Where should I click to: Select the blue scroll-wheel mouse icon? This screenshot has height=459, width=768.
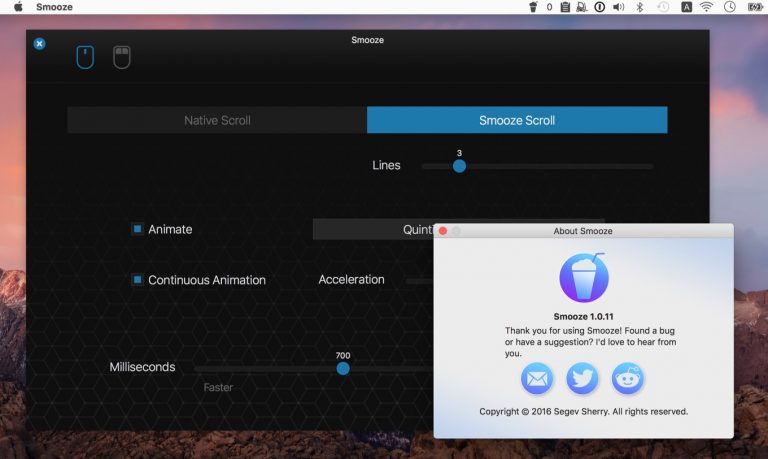(85, 57)
